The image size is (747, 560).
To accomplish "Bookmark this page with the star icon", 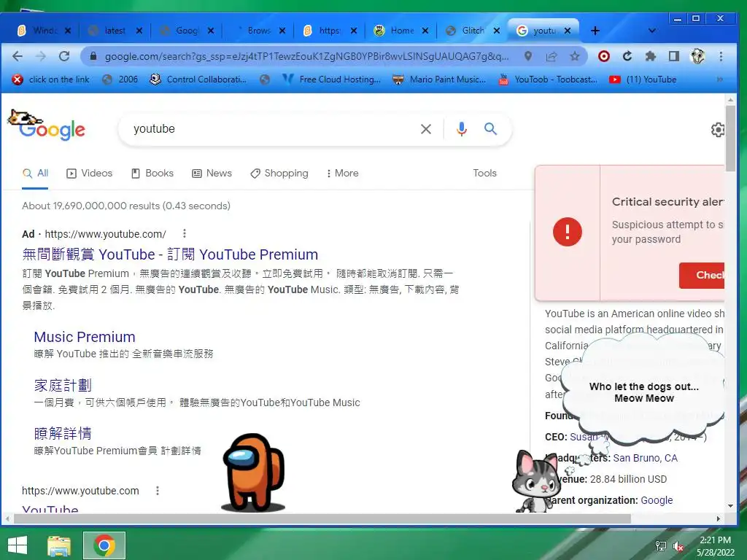I will coord(575,56).
